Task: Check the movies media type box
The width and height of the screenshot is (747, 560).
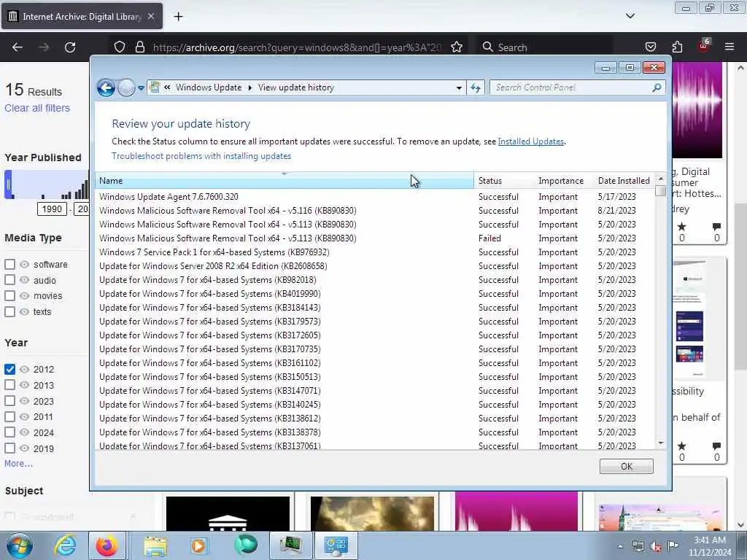Action: (9, 296)
